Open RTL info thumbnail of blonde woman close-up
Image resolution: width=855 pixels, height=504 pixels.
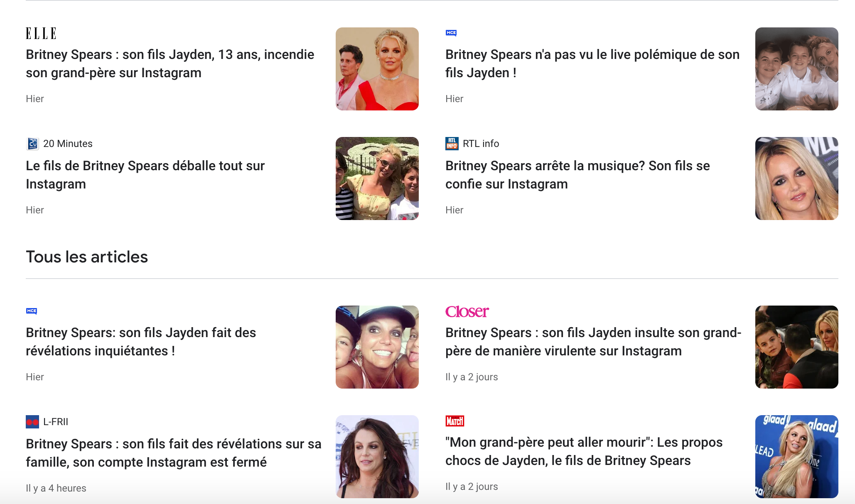[797, 179]
